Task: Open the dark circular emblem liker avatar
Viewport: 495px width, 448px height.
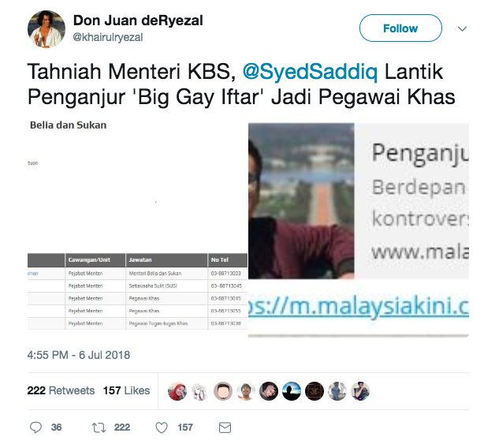Action: 314,390
